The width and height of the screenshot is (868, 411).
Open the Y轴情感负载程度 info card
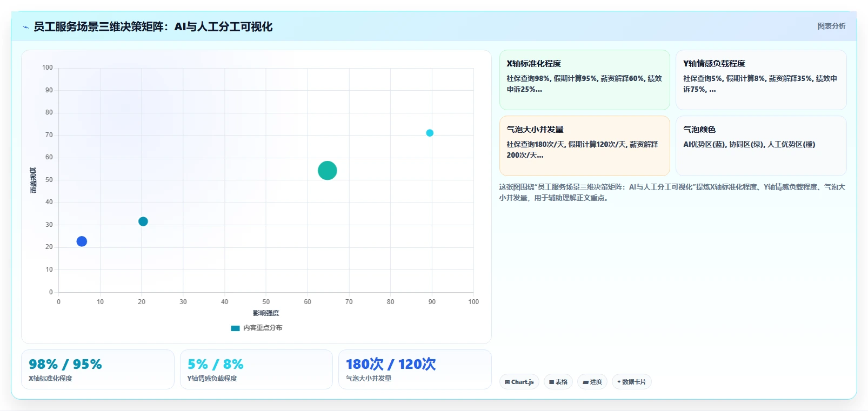pos(761,80)
